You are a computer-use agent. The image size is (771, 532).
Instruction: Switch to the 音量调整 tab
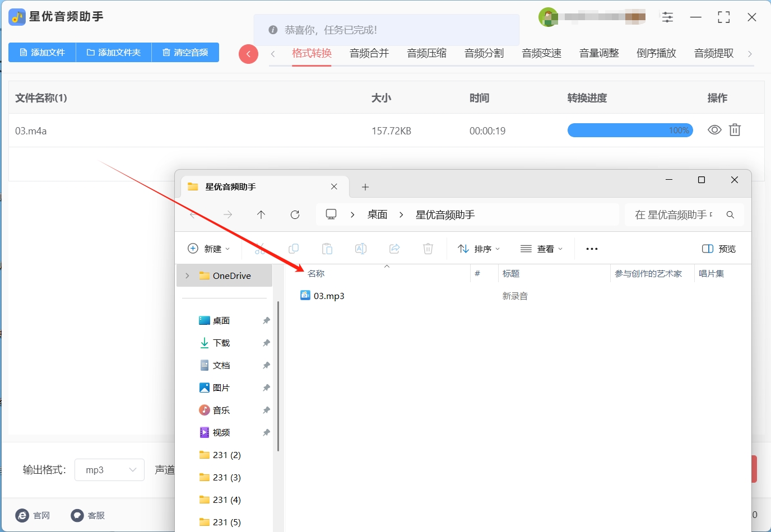[x=599, y=53]
